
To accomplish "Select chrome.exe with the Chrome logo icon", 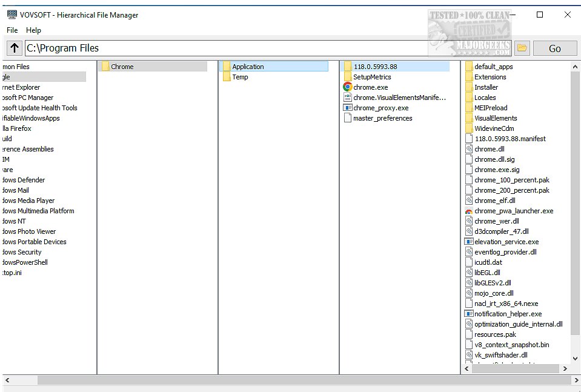I will tap(347, 87).
